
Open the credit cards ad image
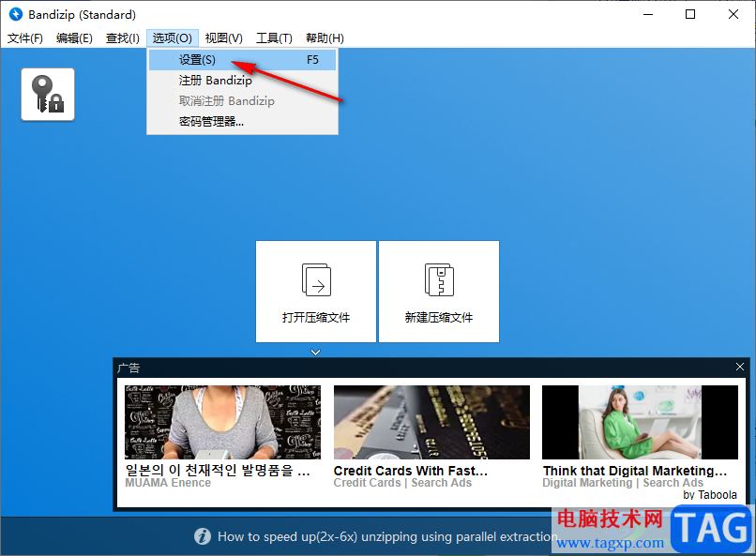click(x=431, y=422)
